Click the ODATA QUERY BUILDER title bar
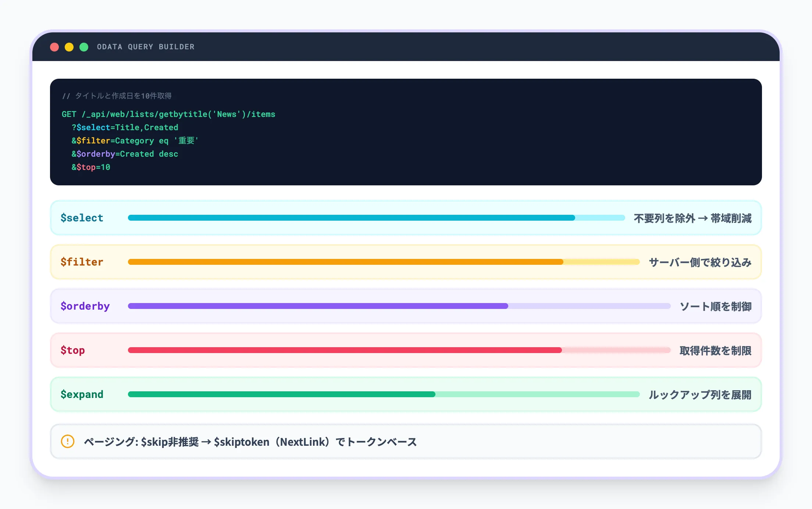 146,47
